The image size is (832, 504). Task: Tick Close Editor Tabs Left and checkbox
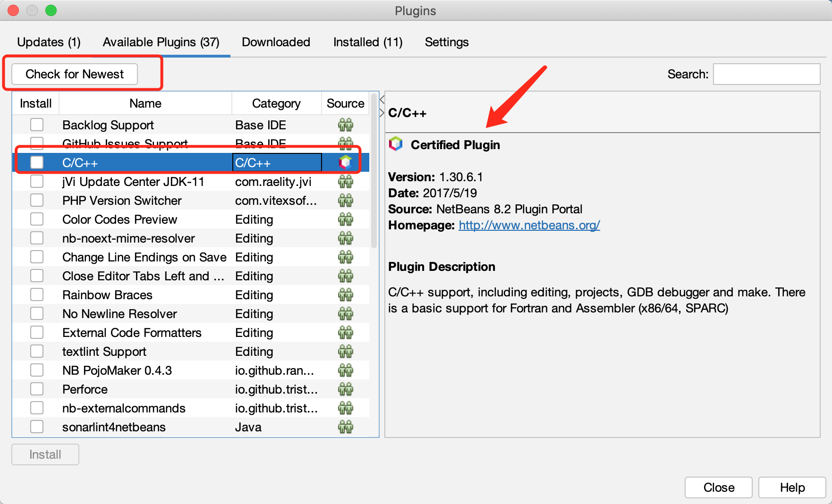[x=37, y=276]
